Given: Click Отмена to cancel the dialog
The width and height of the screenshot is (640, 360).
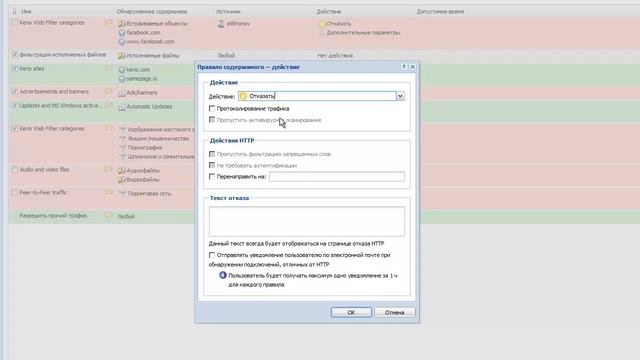Looking at the screenshot, I should (394, 312).
